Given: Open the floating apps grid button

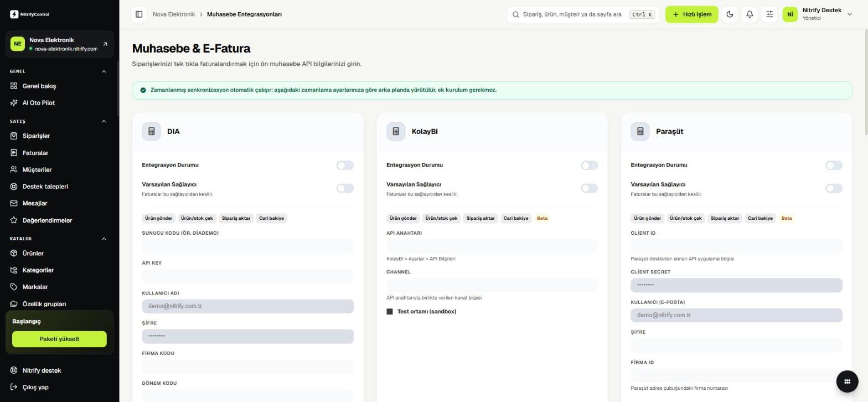Looking at the screenshot, I should click(847, 381).
